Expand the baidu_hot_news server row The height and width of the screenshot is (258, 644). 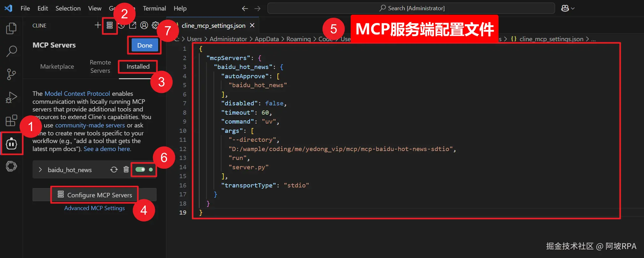(x=40, y=170)
